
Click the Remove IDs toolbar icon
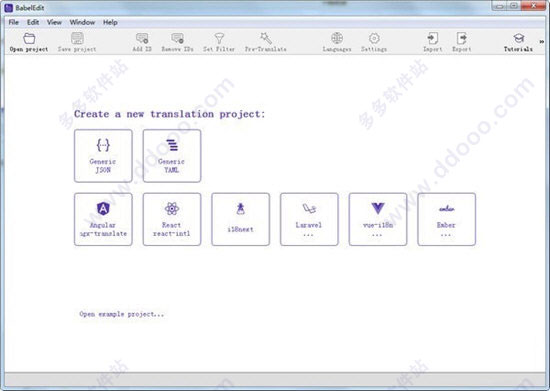point(177,42)
